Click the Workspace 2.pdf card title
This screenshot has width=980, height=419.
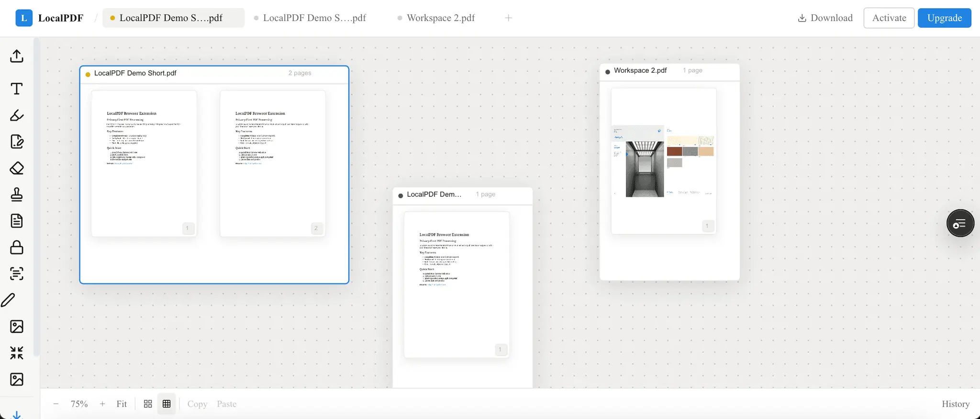[x=640, y=70]
